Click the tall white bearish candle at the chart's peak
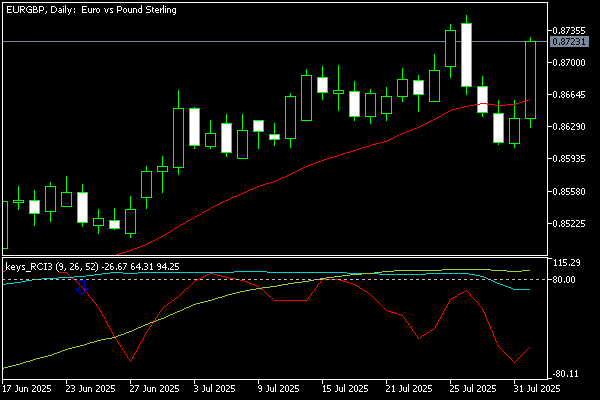This screenshot has height=400, width=600. pyautogui.click(x=466, y=55)
